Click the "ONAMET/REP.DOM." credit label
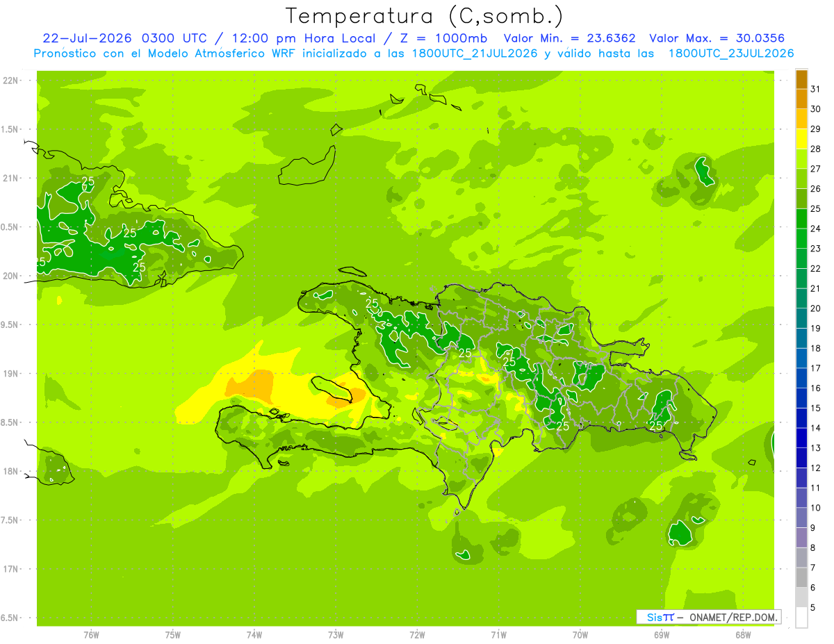Screen dimensions: 834x644 pos(733,617)
